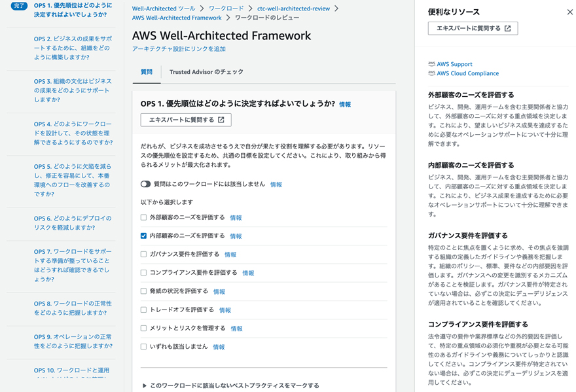Viewport: 576px width, 392px height.
Task: Check メリットとリスクを管理する checkbox
Action: 143,328
